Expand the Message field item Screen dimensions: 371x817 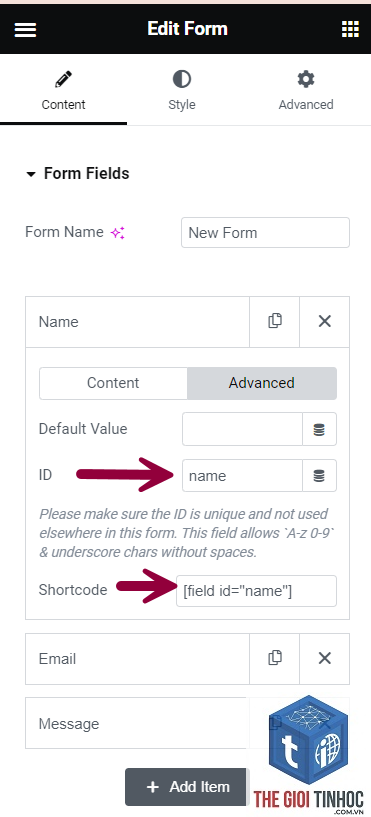click(x=137, y=724)
